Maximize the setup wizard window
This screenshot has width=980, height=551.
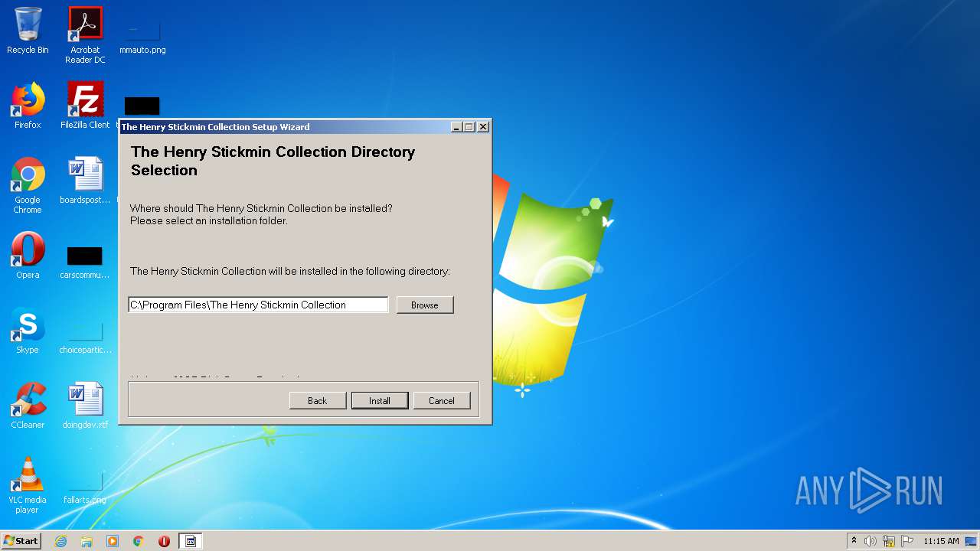(x=469, y=127)
